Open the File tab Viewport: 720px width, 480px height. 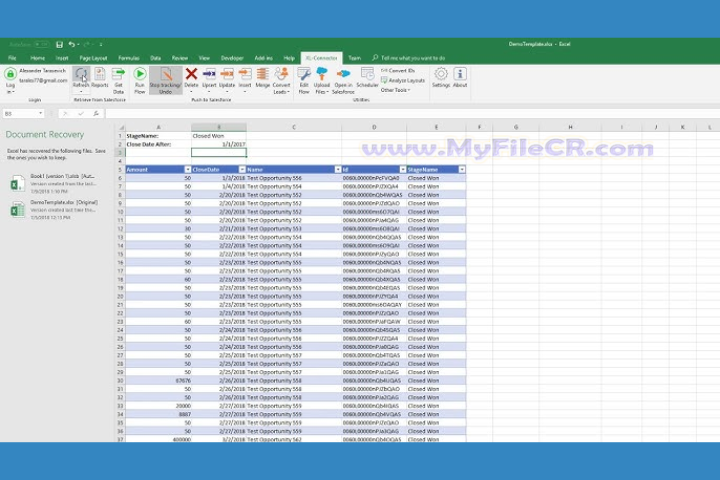pos(12,58)
